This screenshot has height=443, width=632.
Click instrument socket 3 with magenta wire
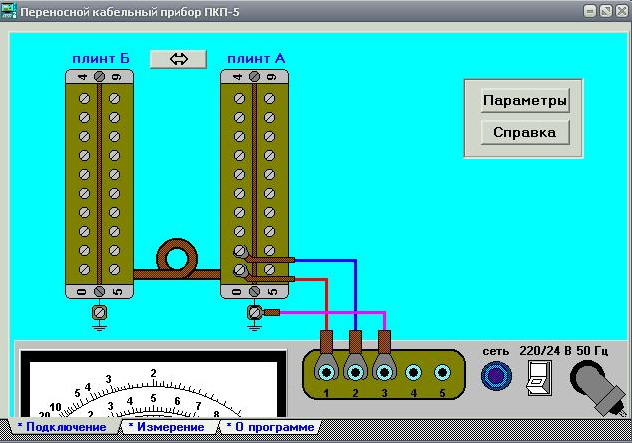coord(384,372)
